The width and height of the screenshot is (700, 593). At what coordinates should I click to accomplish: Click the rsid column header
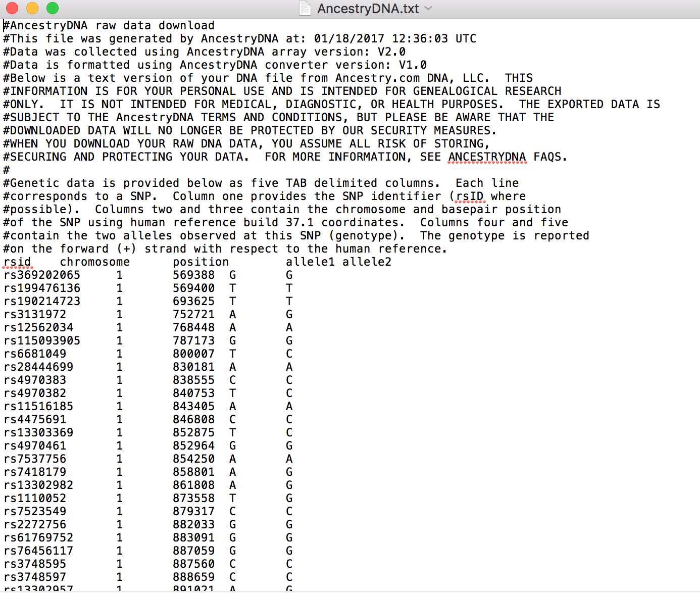click(x=17, y=262)
